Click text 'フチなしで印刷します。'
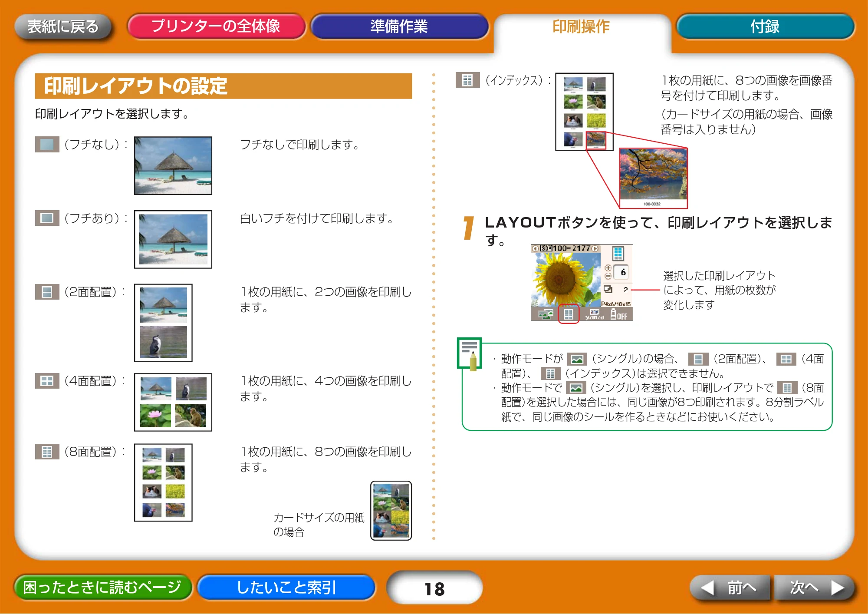This screenshot has height=614, width=868. (299, 145)
